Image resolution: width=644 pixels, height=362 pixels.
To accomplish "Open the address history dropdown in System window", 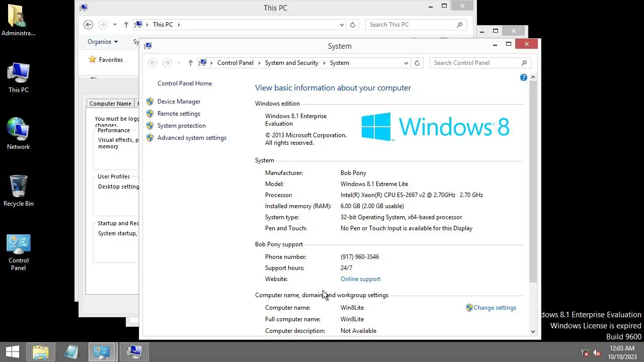I will click(406, 63).
